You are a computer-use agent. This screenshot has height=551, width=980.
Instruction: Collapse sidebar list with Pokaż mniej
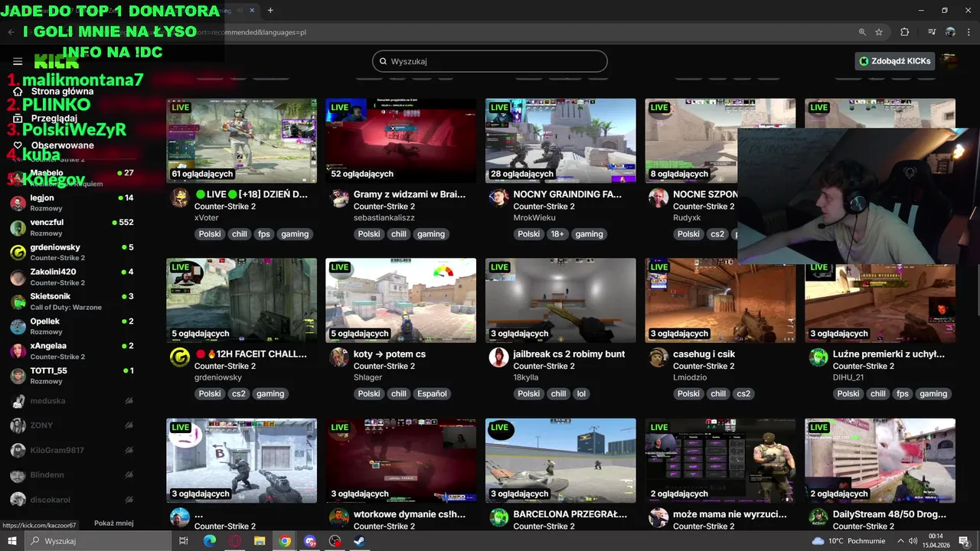(x=113, y=523)
